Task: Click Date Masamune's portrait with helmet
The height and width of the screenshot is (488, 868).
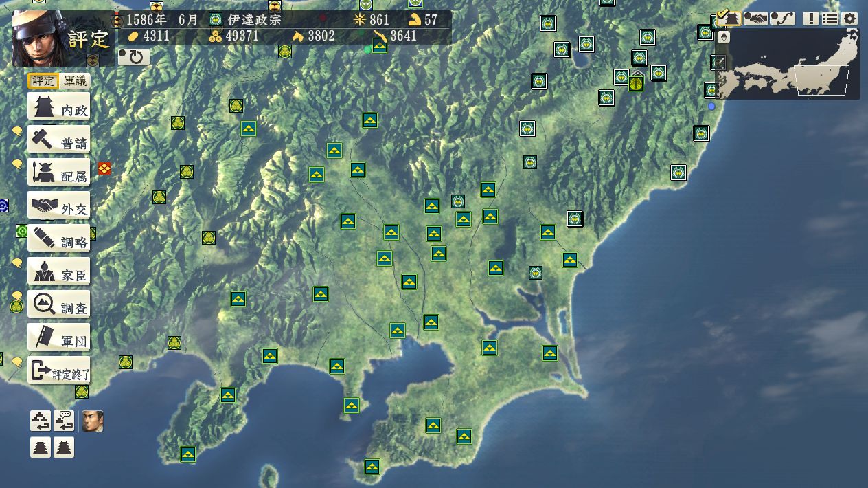Action: (x=40, y=38)
